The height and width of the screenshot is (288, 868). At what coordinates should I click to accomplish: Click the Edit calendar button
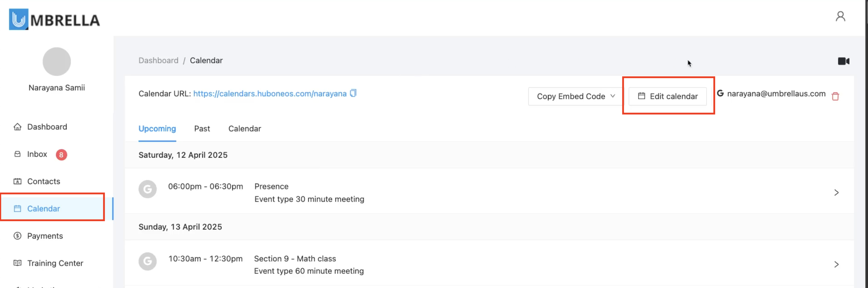(667, 96)
